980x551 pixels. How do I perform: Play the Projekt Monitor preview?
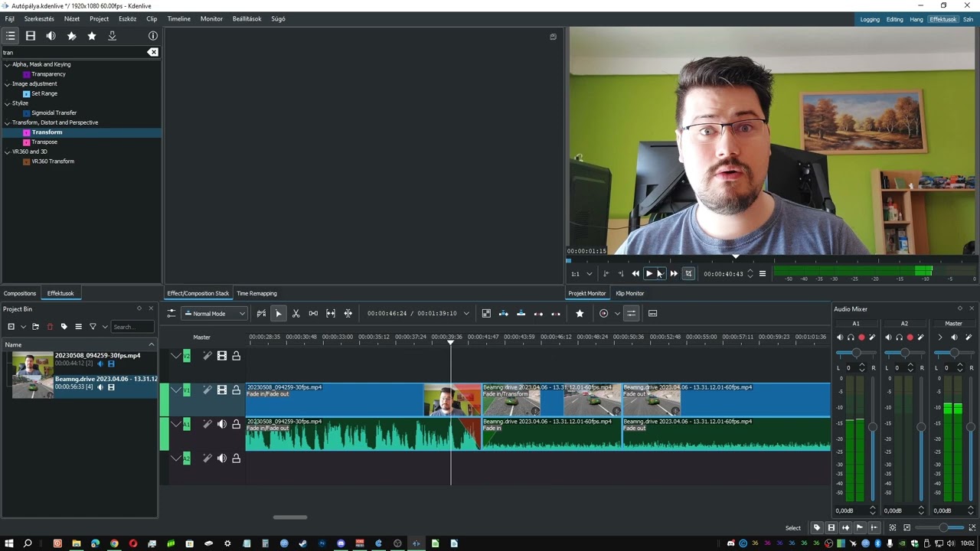[x=649, y=274]
